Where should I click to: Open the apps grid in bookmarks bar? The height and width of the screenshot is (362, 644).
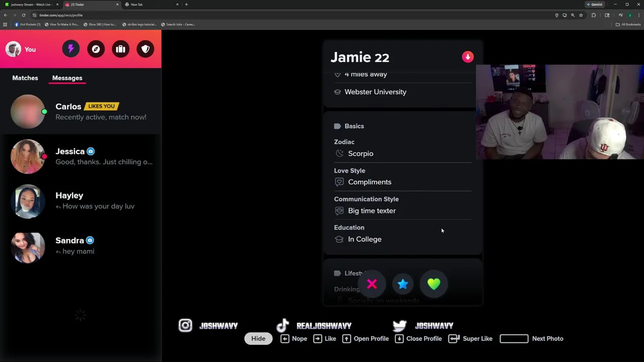[5, 24]
